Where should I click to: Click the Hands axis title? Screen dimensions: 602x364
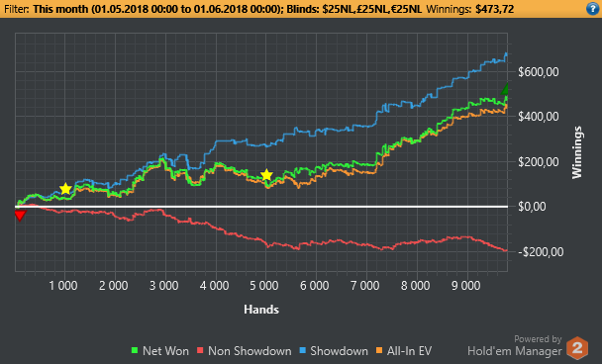pos(261,310)
